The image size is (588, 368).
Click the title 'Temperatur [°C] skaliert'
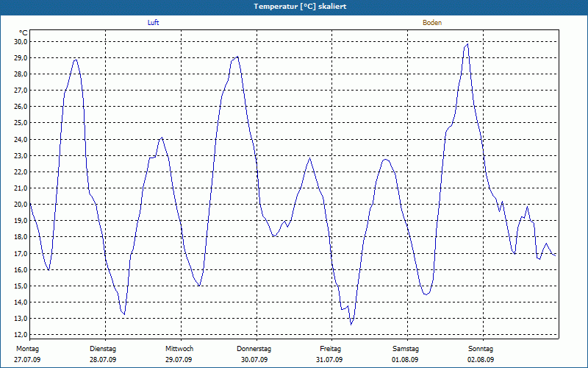click(x=300, y=7)
